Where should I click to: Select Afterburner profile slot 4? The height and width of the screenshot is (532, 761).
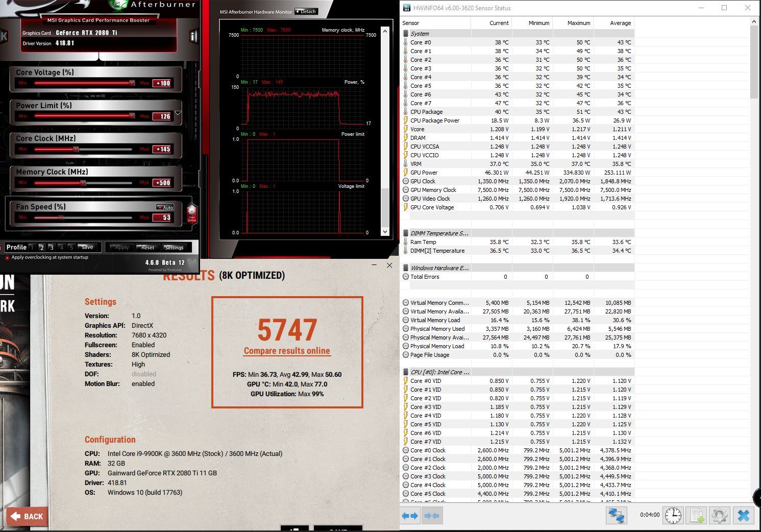[x=61, y=248]
